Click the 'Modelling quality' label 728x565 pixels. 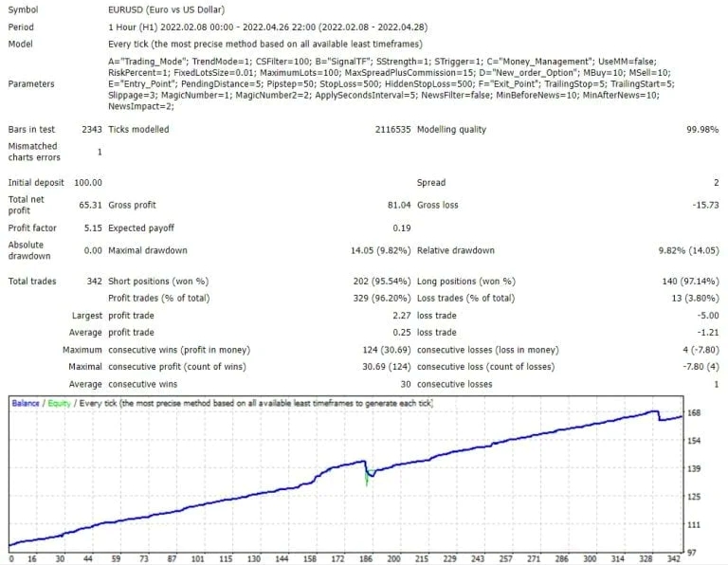[x=451, y=130]
